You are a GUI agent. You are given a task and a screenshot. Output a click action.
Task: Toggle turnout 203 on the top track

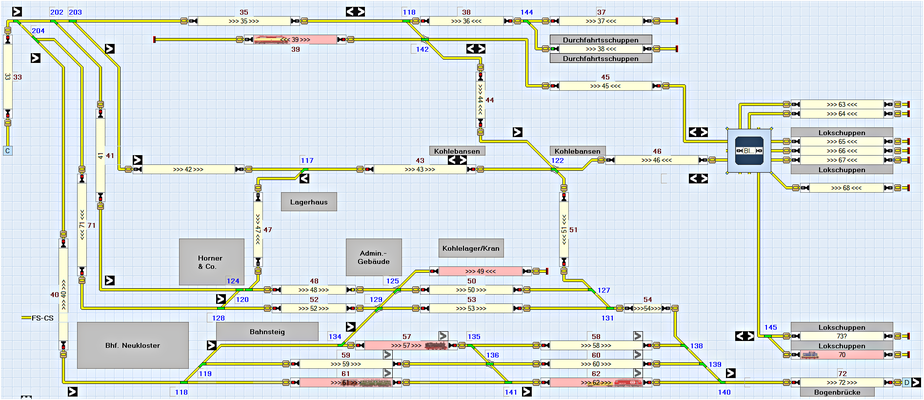coord(73,21)
